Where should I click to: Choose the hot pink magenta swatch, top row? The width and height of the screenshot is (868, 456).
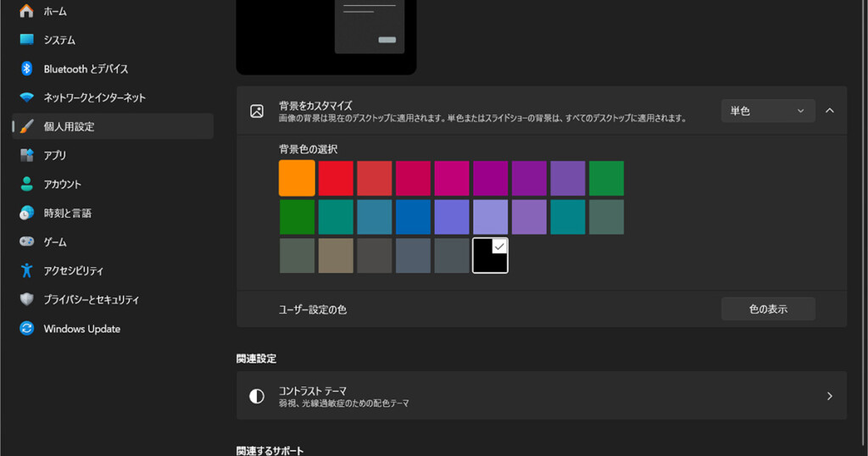(x=452, y=178)
